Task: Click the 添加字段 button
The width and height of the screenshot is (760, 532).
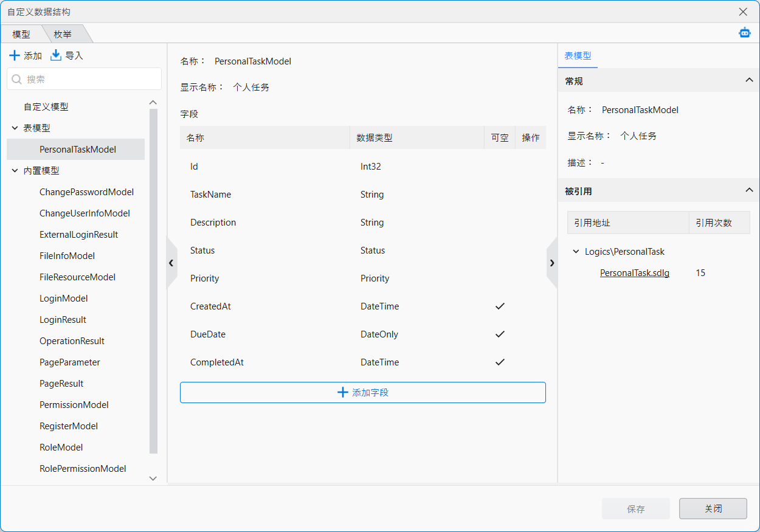Action: [362, 393]
